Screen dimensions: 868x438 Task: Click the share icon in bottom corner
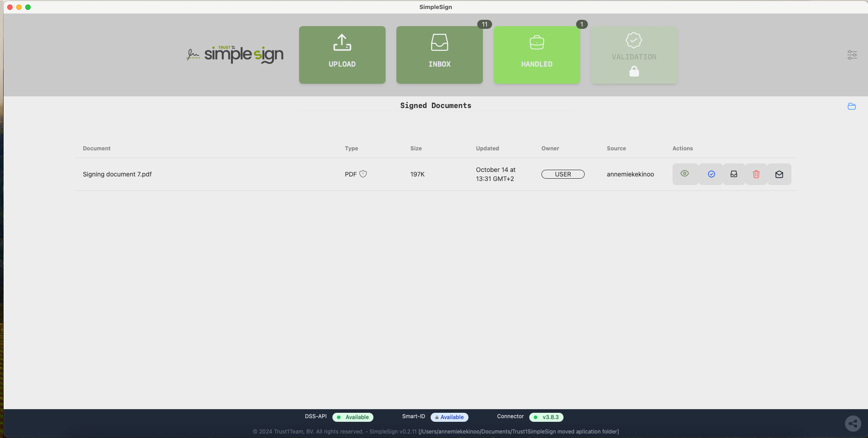click(853, 423)
